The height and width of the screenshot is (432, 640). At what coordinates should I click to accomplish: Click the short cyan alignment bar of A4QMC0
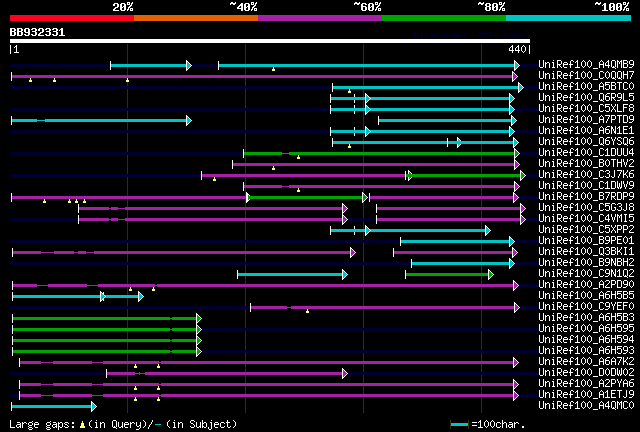tap(54, 407)
